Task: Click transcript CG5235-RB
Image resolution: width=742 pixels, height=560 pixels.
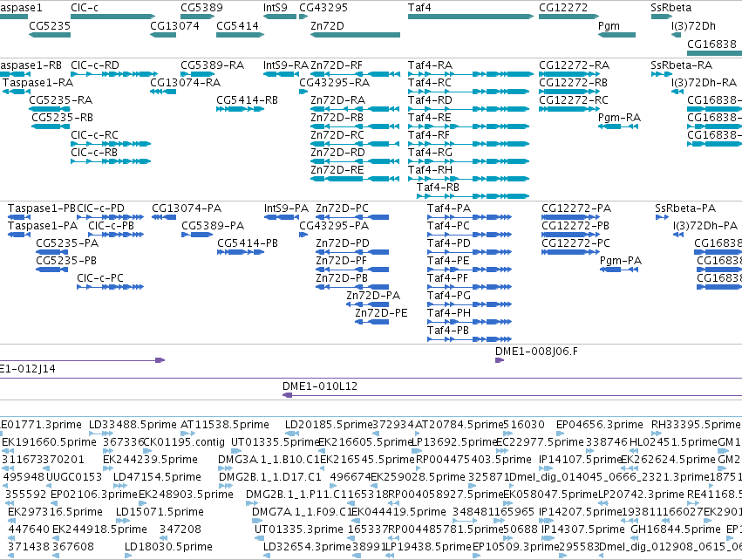Action: (51, 126)
